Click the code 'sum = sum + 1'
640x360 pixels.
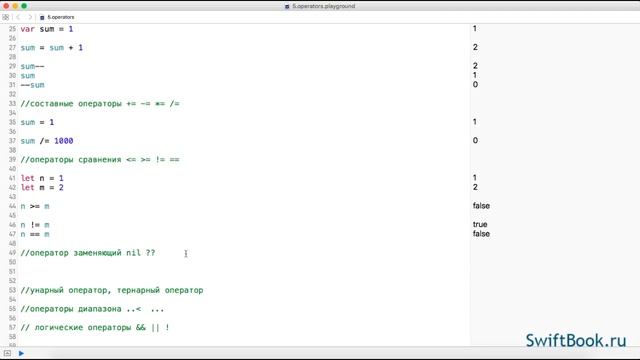point(52,48)
